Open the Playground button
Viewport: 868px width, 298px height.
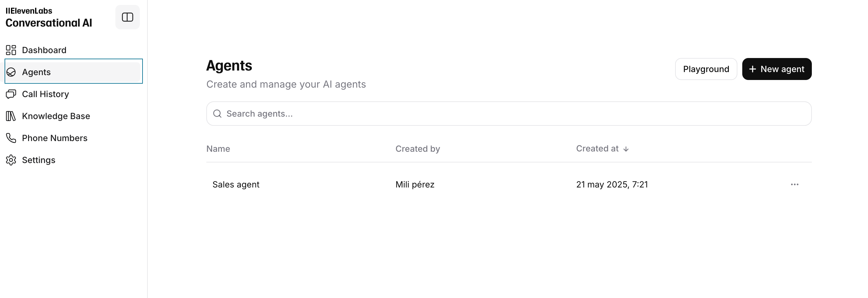tap(706, 69)
